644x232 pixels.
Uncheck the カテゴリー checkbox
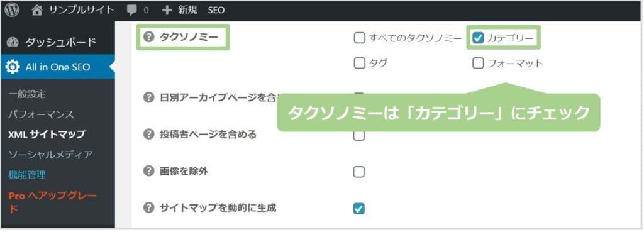point(478,38)
